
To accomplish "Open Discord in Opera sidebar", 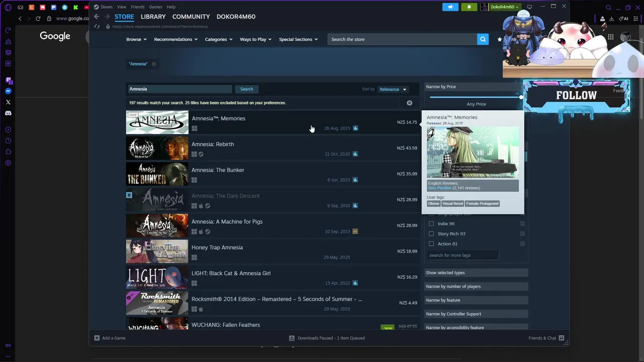I will [x=8, y=113].
